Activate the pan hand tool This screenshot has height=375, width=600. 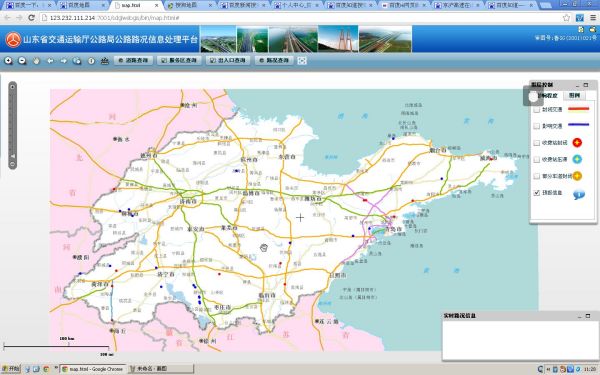[36, 61]
